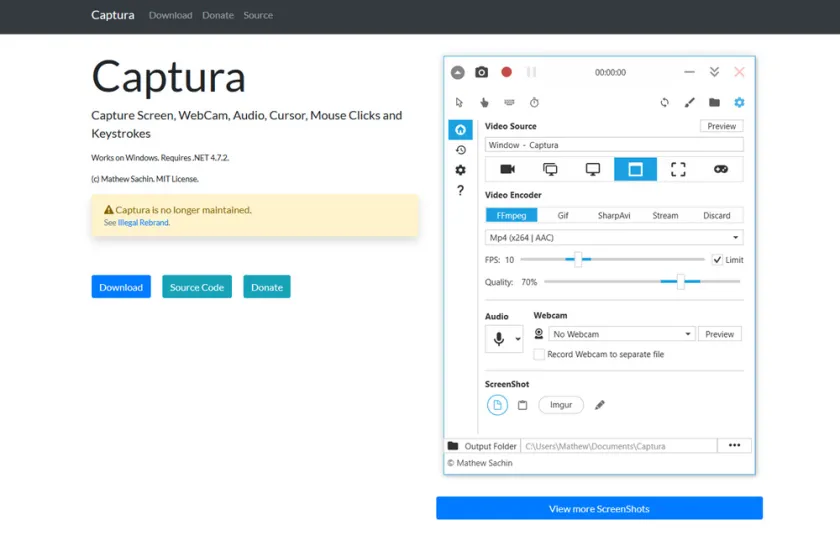Expand the microphone audio dropdown arrow
840x541 pixels.
coord(518,339)
